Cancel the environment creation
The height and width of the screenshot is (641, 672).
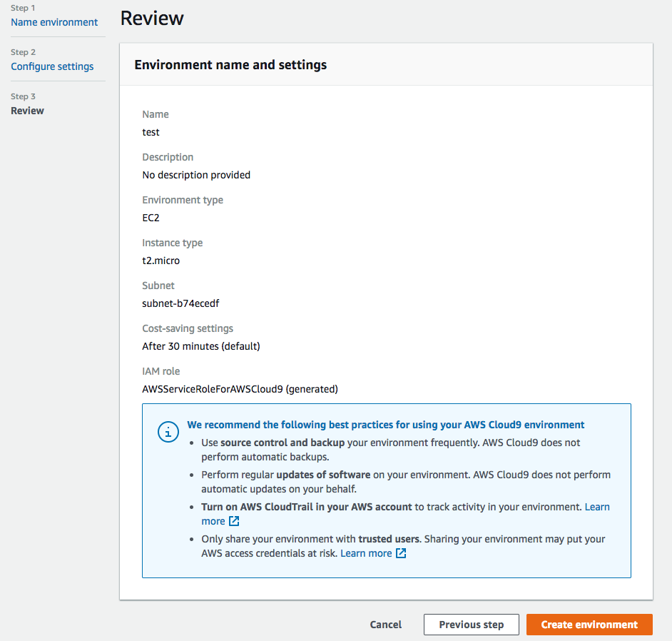pos(385,624)
